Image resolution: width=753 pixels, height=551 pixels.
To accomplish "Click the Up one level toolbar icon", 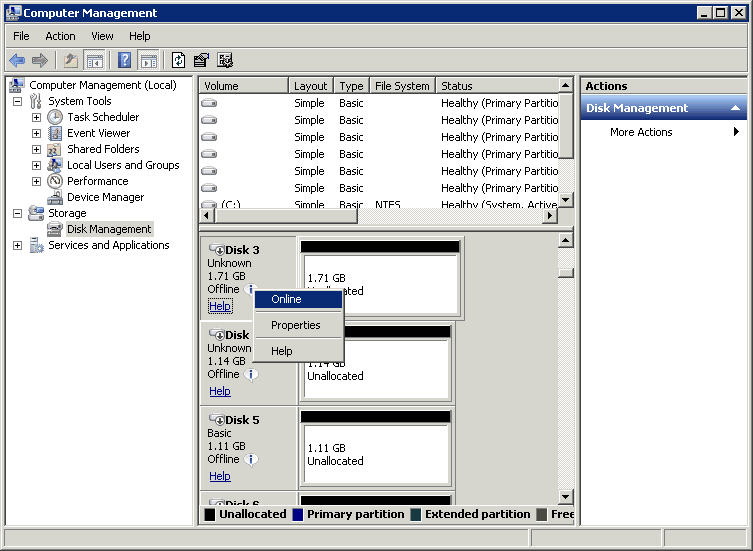I will click(x=71, y=61).
